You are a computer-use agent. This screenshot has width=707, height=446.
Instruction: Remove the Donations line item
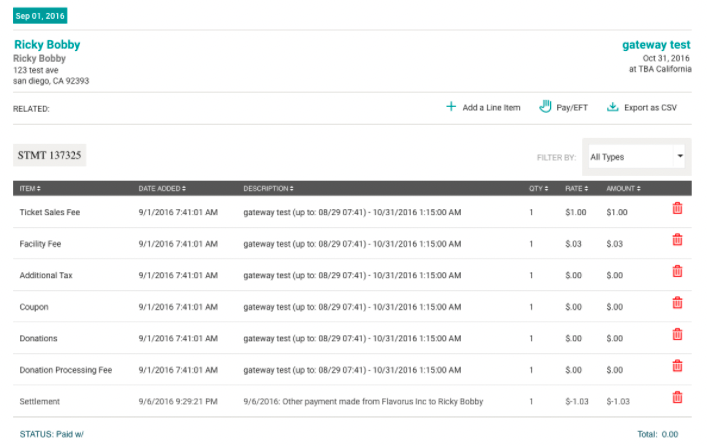677,335
